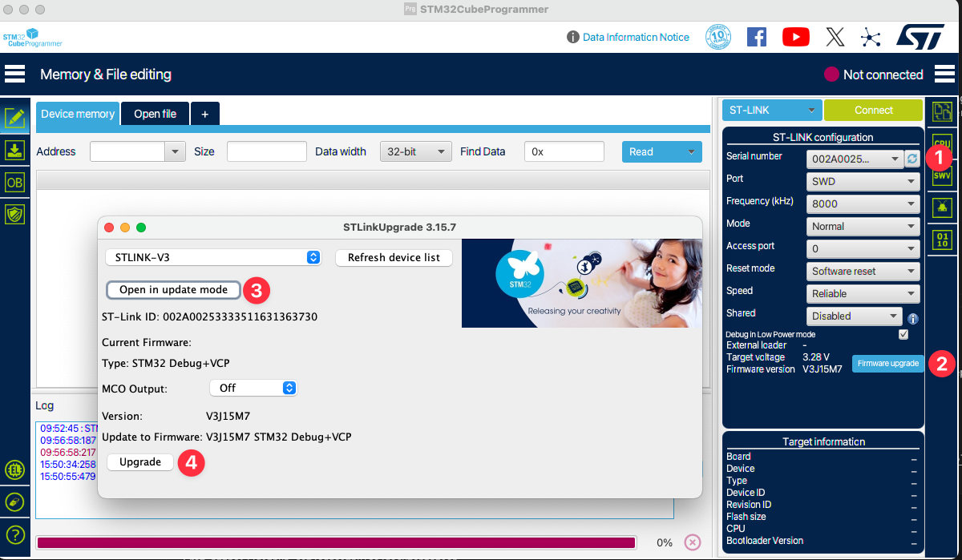Open the Mode Normal dropdown

pyautogui.click(x=863, y=226)
